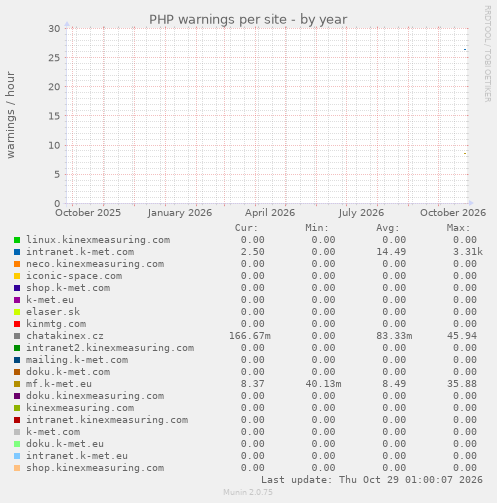Click intranet.k-met.com current value 2.50
497x503 pixels.
point(253,252)
